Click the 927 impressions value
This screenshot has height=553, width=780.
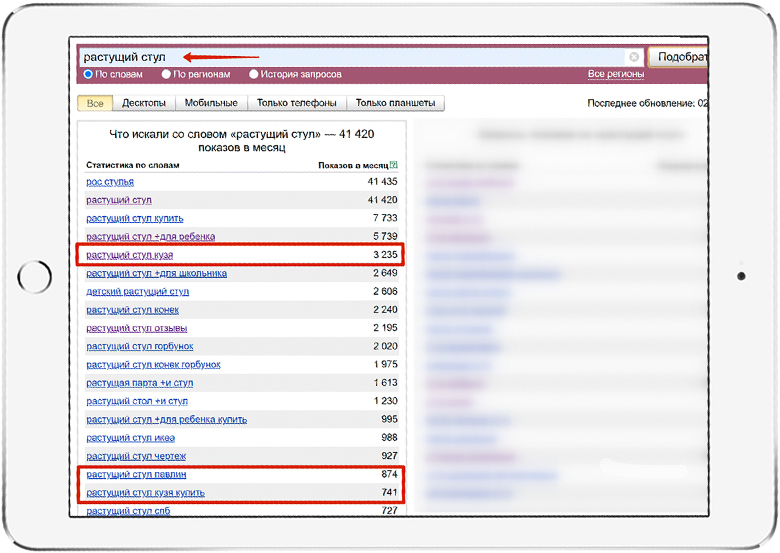coord(390,456)
